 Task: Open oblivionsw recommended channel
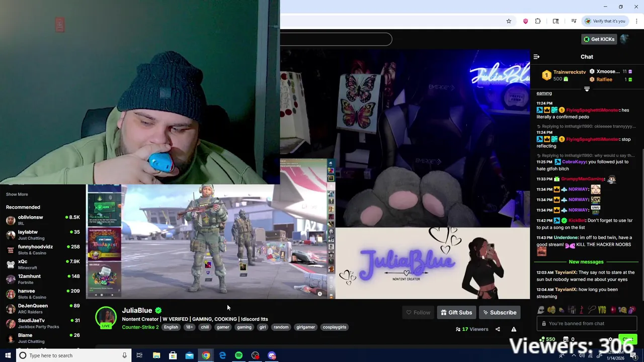tap(42, 220)
